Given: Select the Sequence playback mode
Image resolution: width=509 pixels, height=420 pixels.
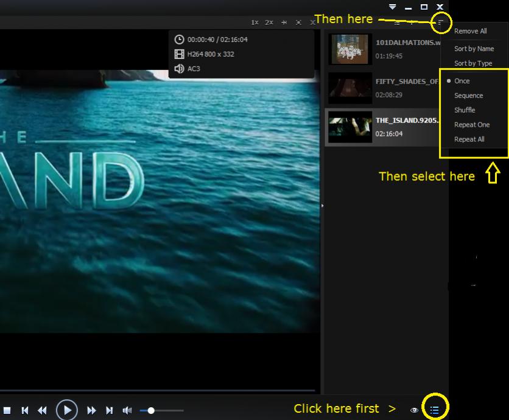Looking at the screenshot, I should [468, 96].
